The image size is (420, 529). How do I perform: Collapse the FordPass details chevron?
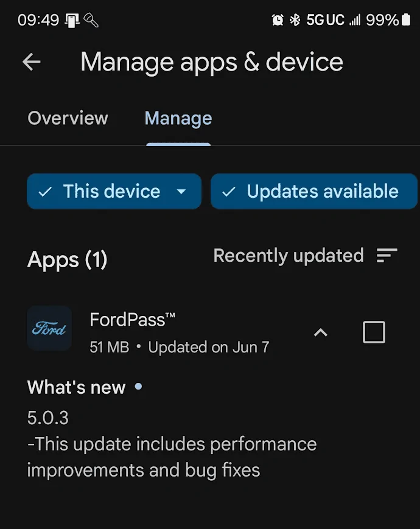click(x=320, y=332)
